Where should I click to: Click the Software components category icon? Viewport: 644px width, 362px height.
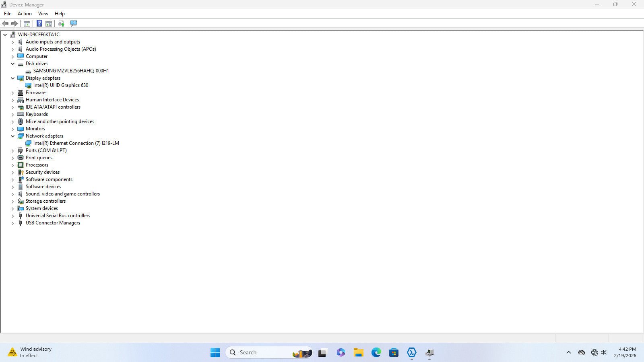pos(21,179)
